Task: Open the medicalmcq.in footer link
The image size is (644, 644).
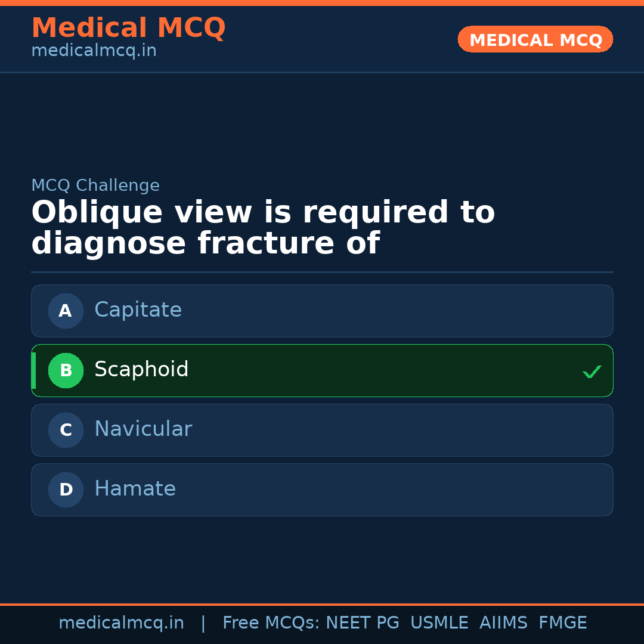Action: point(122,623)
